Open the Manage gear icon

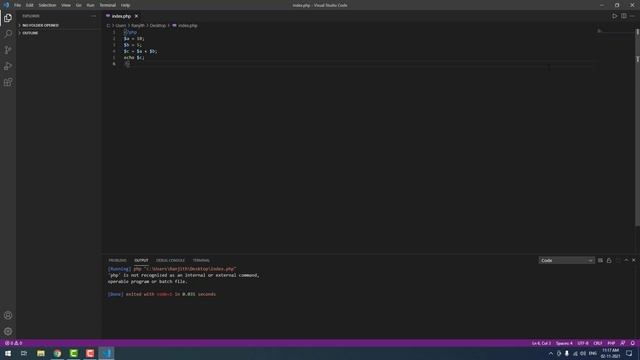tap(8, 331)
